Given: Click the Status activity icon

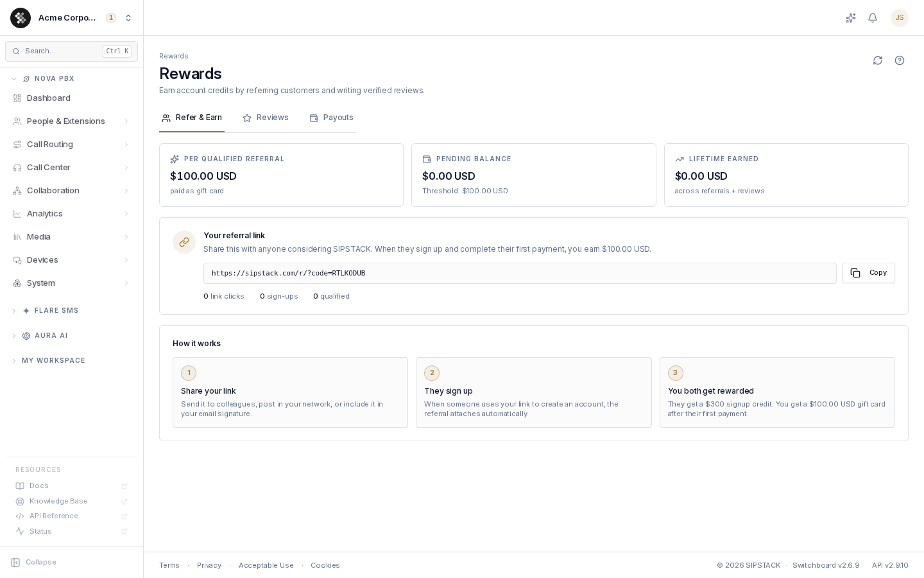Looking at the screenshot, I should (x=20, y=532).
